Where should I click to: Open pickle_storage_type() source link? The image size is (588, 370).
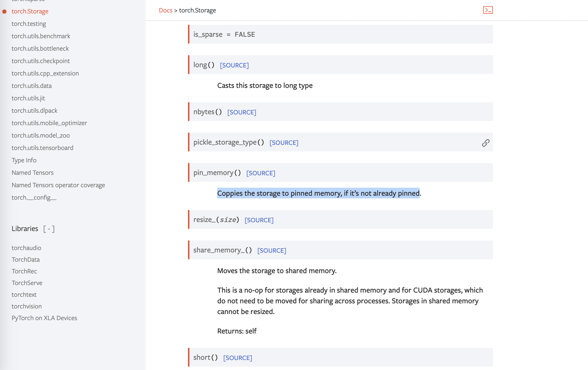click(284, 143)
